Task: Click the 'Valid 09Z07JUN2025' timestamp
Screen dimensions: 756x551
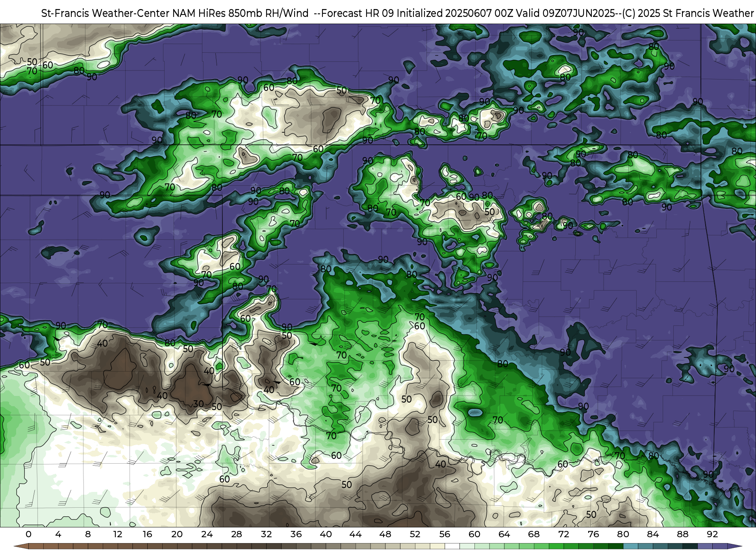Action: pyautogui.click(x=565, y=13)
